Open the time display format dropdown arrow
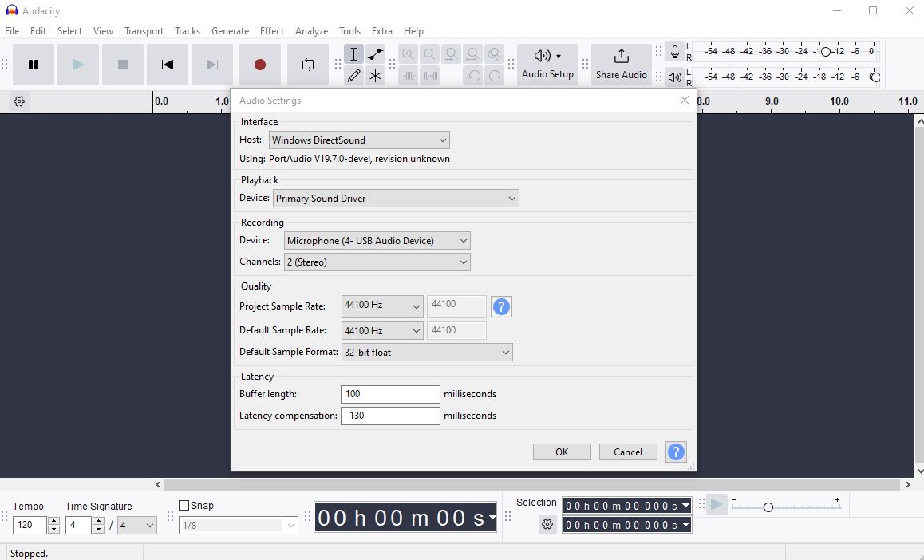Screen dimensions: 924x560 492,518
